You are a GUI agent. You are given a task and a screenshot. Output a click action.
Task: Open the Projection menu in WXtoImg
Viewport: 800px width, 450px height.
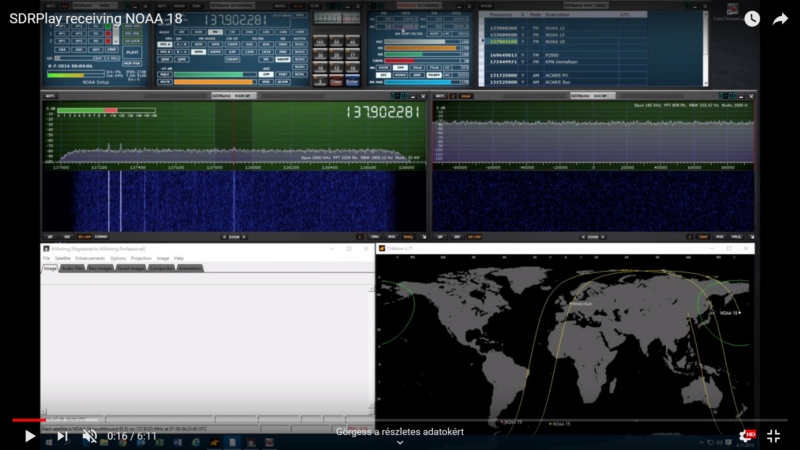[x=141, y=258]
